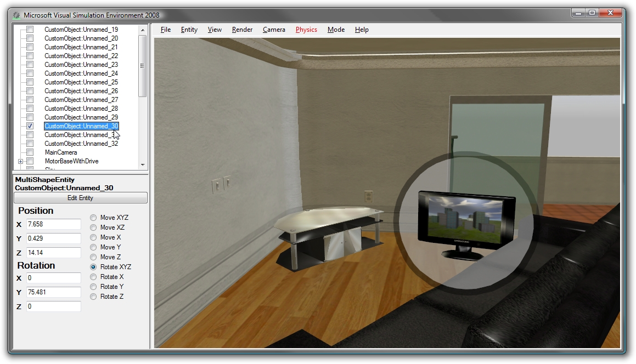Image resolution: width=636 pixels, height=364 pixels.
Task: Uncheck CustomObject:Unnamed_30 in the entity list
Action: [x=30, y=126]
